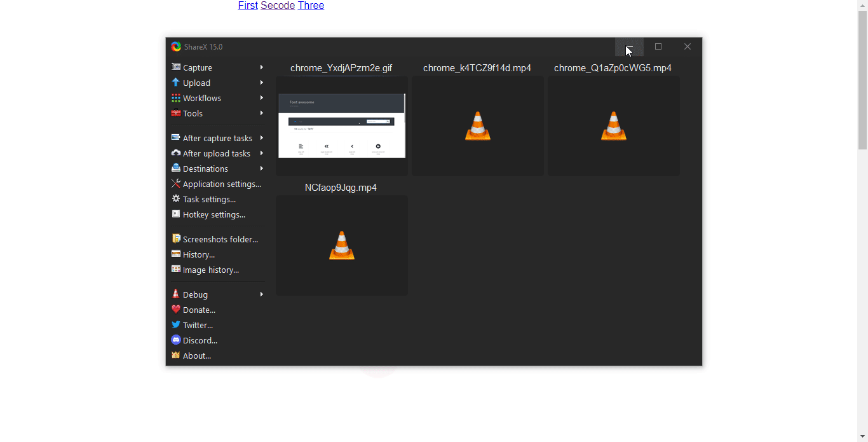Click the Upload arrow icon
The image size is (868, 442).
(x=176, y=83)
